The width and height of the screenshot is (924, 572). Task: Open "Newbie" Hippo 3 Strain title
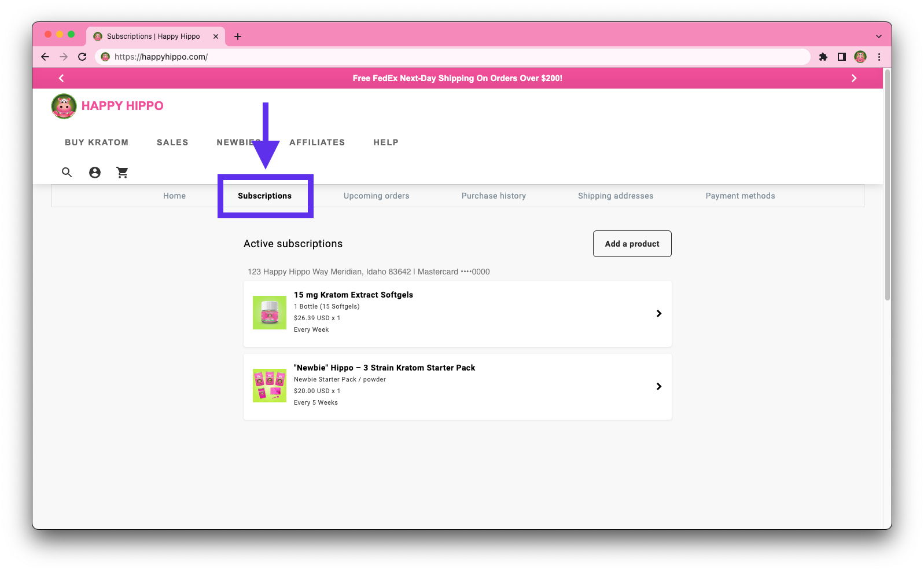(x=384, y=368)
